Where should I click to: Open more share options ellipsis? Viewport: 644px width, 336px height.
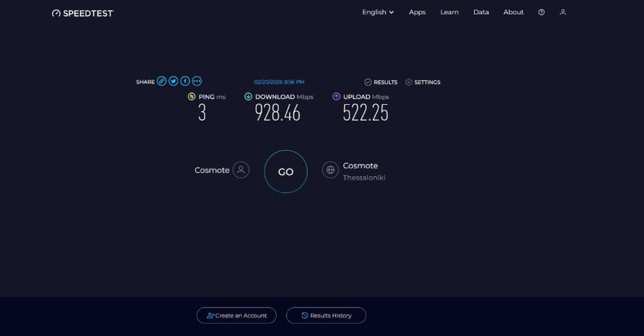click(x=196, y=81)
